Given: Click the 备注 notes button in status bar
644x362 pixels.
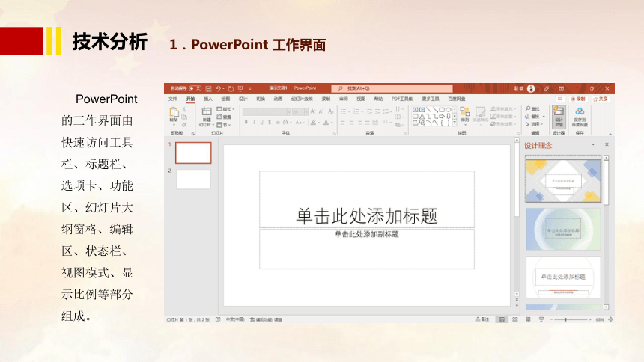Looking at the screenshot, I should 482,319.
